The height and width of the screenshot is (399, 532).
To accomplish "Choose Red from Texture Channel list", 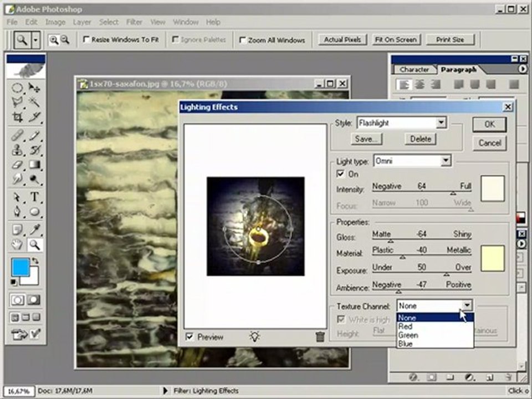I will [435, 326].
